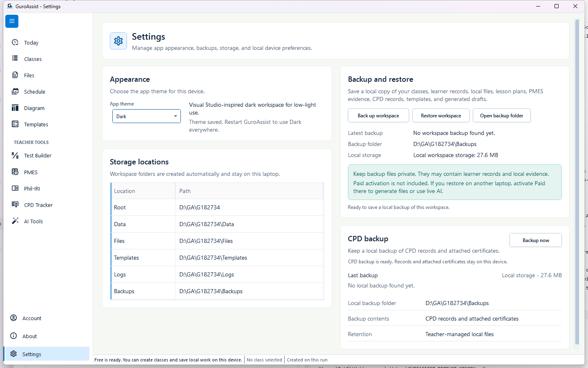Click the Templates path D:\GA\G182734\Templates cell
The width and height of the screenshot is (588, 368).
tap(249, 258)
